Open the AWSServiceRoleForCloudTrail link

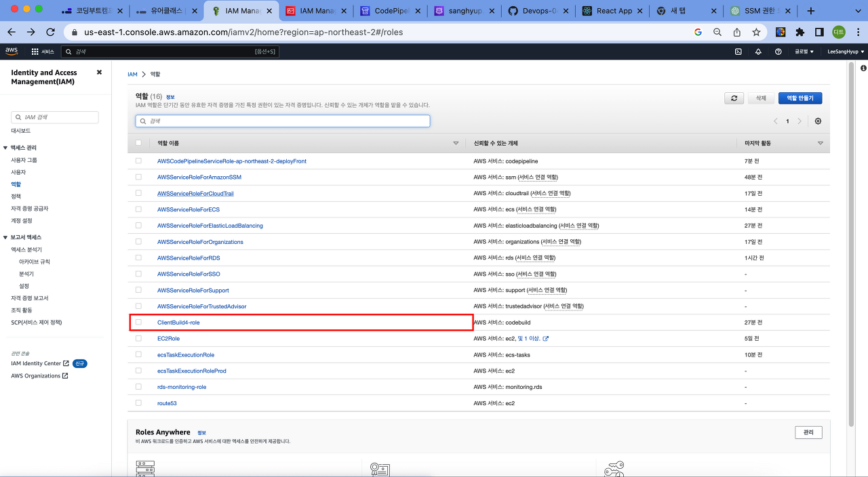[x=195, y=193]
